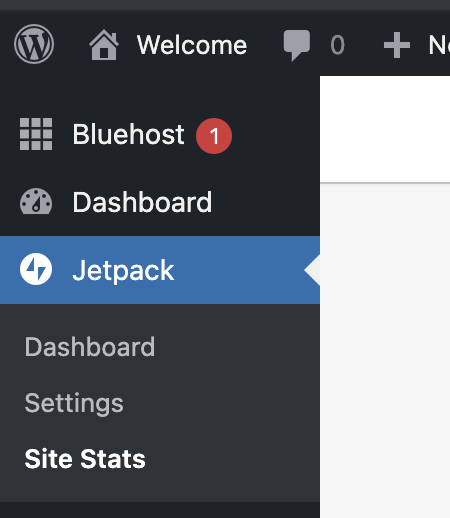Open the comments bubble icon
This screenshot has width=450, height=518.
coord(296,45)
